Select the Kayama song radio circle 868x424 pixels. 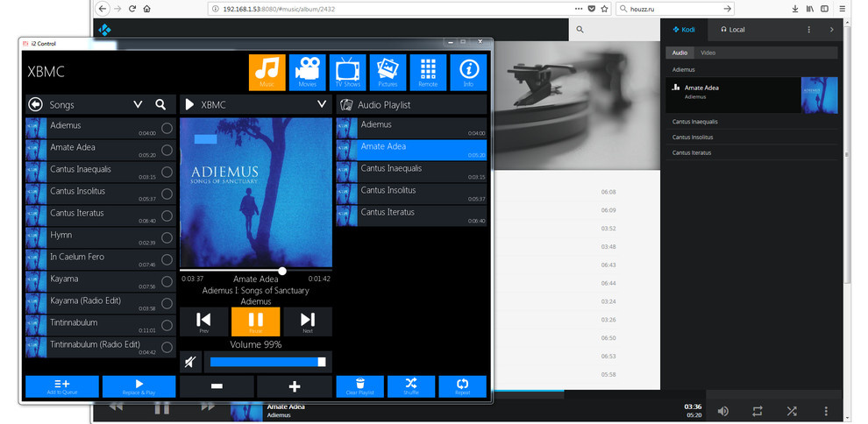coord(167,281)
